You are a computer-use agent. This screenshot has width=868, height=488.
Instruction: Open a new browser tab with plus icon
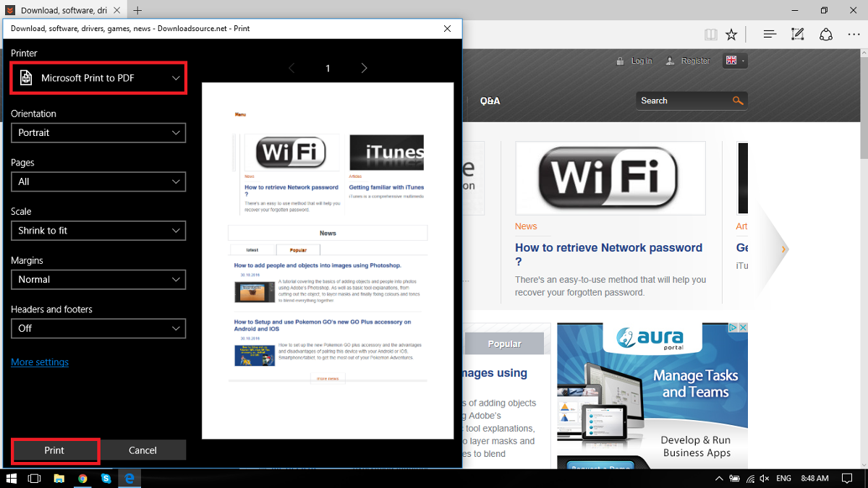(x=137, y=10)
